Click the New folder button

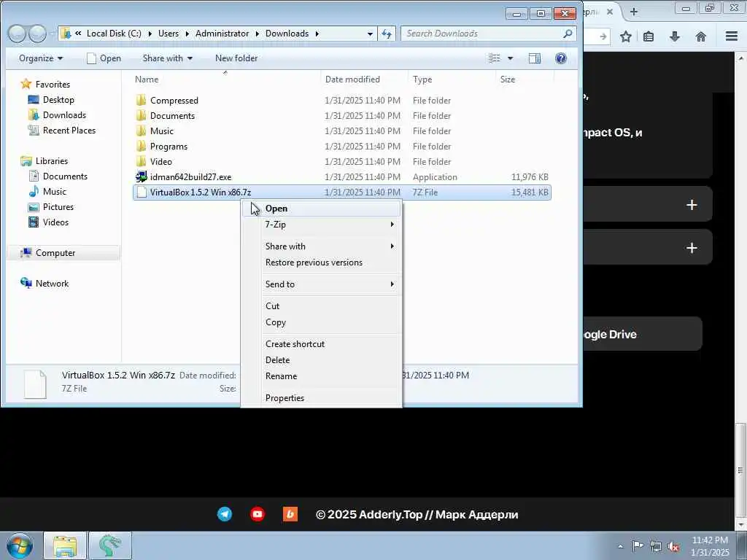pos(236,58)
